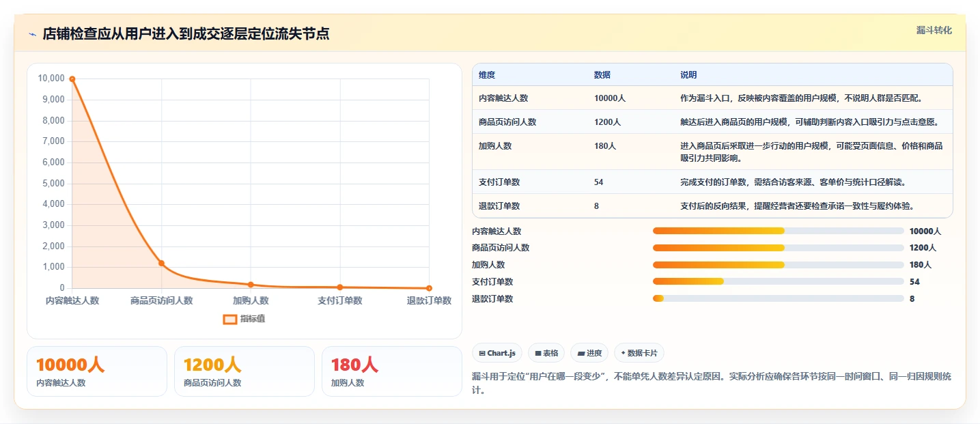This screenshot has width=980, height=424.
Task: Click the chart point for 退款订单数
Action: point(429,288)
